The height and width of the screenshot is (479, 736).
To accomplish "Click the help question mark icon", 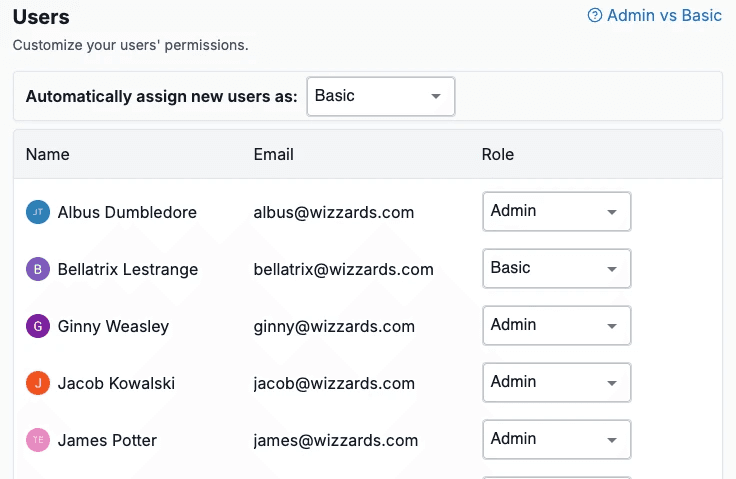I will click(595, 16).
